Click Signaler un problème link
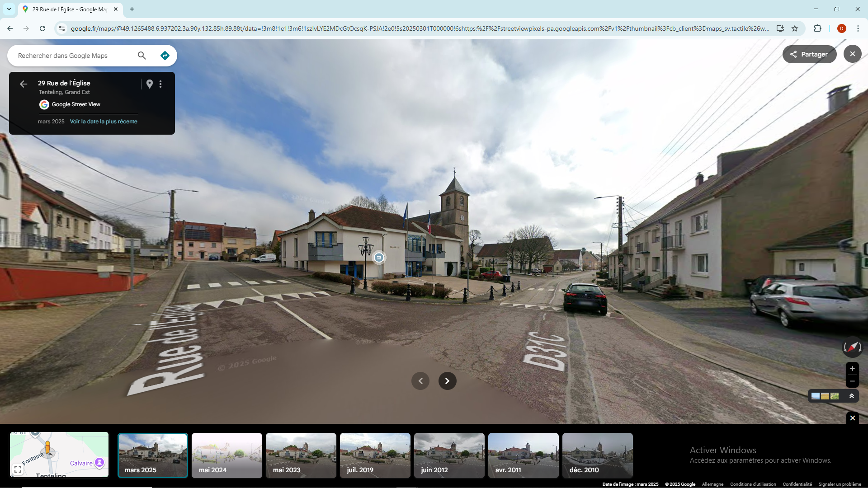 click(x=840, y=484)
